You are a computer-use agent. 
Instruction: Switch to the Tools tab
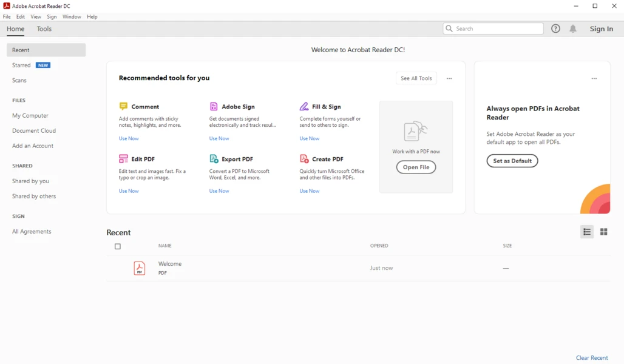point(44,29)
